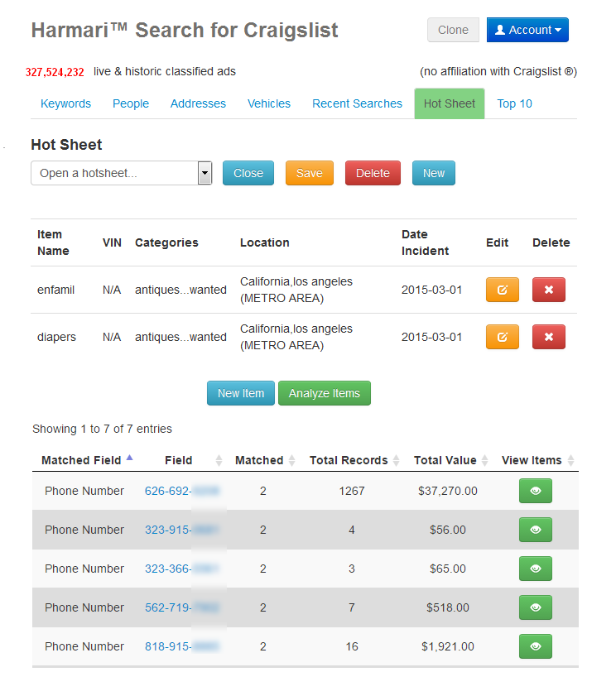Select the Hot Sheet tab
This screenshot has height=696, width=616.
tap(450, 104)
